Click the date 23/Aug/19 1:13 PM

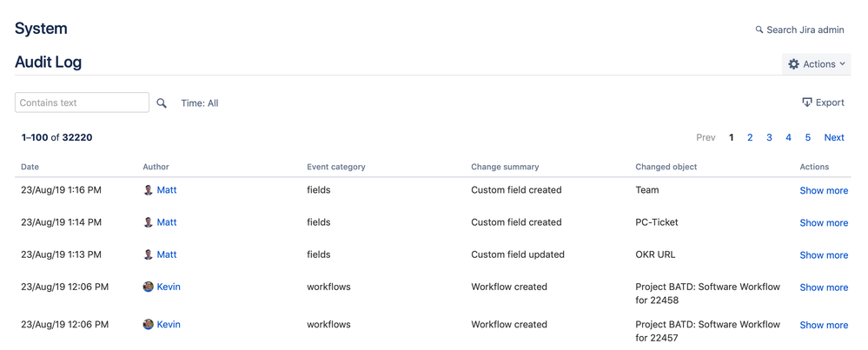point(61,254)
